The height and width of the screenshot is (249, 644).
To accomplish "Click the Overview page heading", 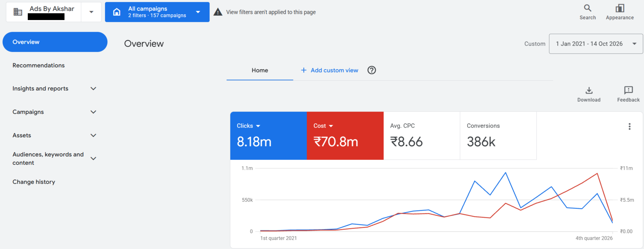I will pos(144,44).
